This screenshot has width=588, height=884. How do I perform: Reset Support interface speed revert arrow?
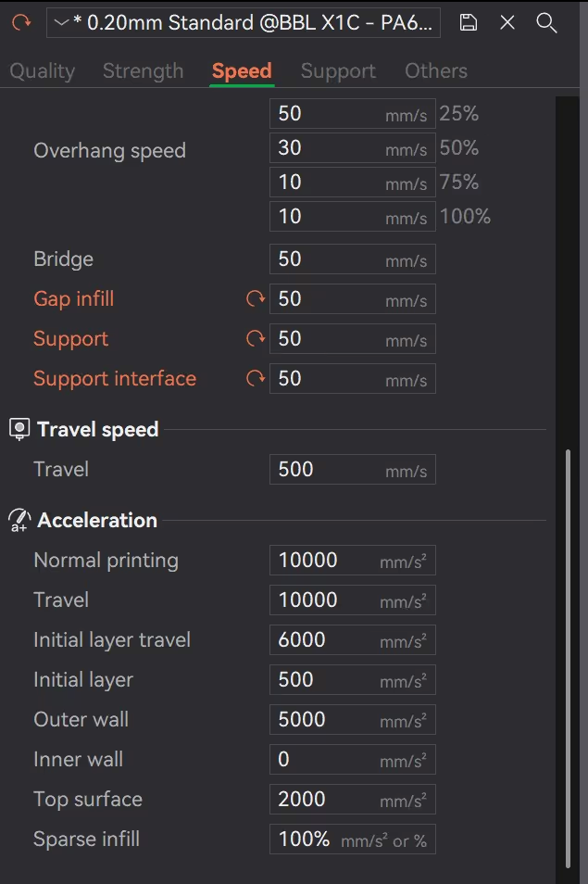[x=255, y=379]
